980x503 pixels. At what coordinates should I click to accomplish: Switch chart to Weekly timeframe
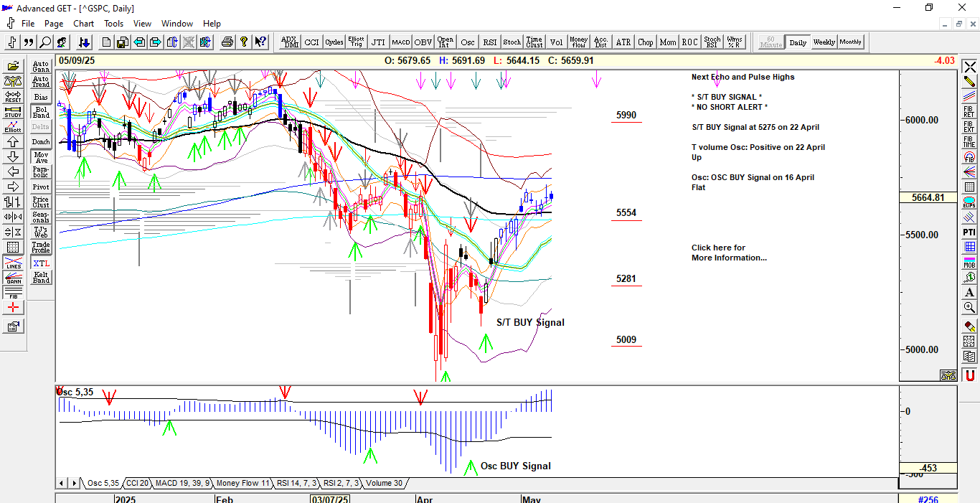[824, 42]
